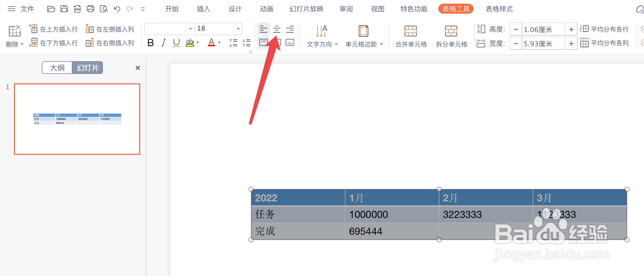The image size is (644, 276).
Task: Click 在下方插入行
Action: coord(54,43)
